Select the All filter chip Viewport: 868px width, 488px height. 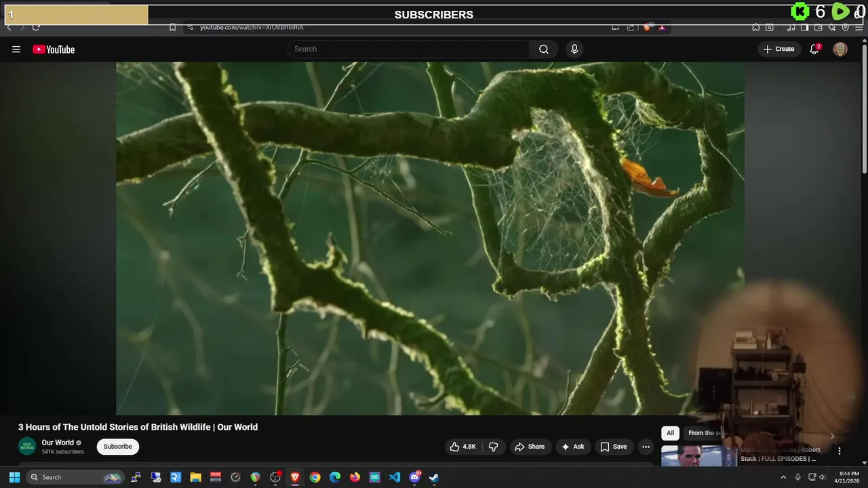(670, 433)
